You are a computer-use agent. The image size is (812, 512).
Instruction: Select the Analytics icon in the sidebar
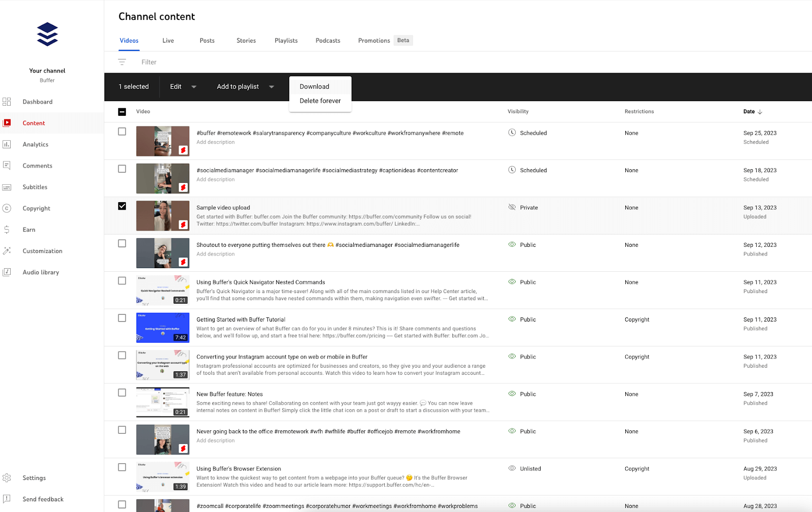(7, 144)
